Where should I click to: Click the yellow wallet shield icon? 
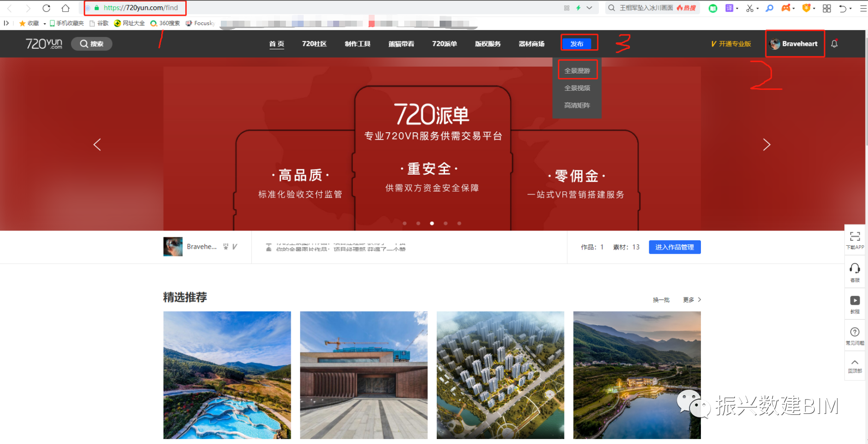[806, 8]
